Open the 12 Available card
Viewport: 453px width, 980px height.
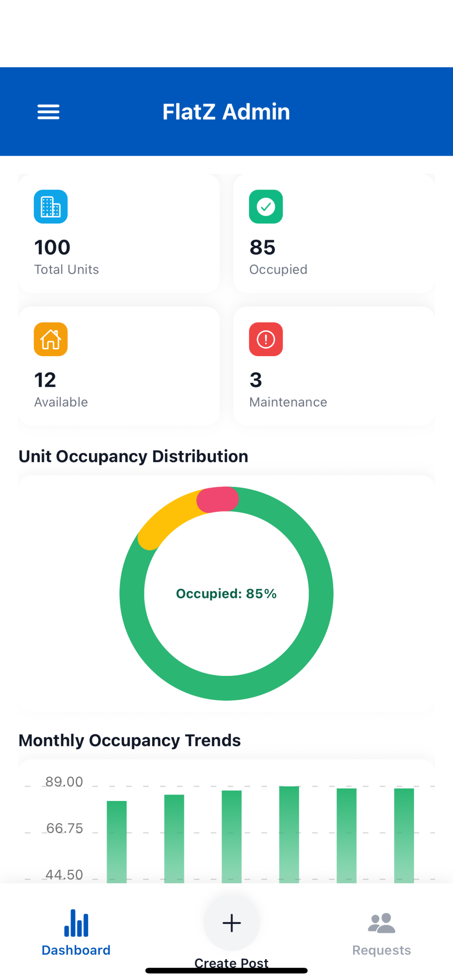119,366
